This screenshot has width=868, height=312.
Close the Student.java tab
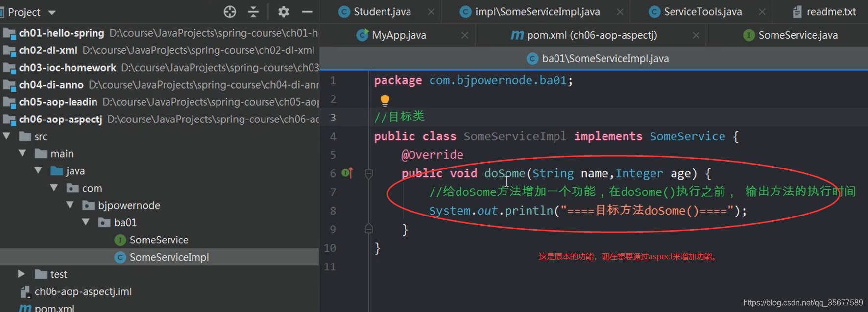[431, 12]
